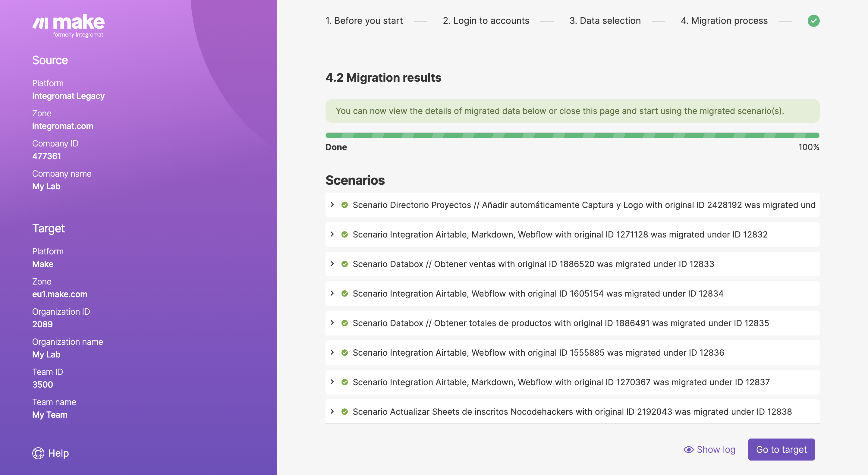Expand scenario migrated under ID 12832
The width and height of the screenshot is (868, 475).
332,234
